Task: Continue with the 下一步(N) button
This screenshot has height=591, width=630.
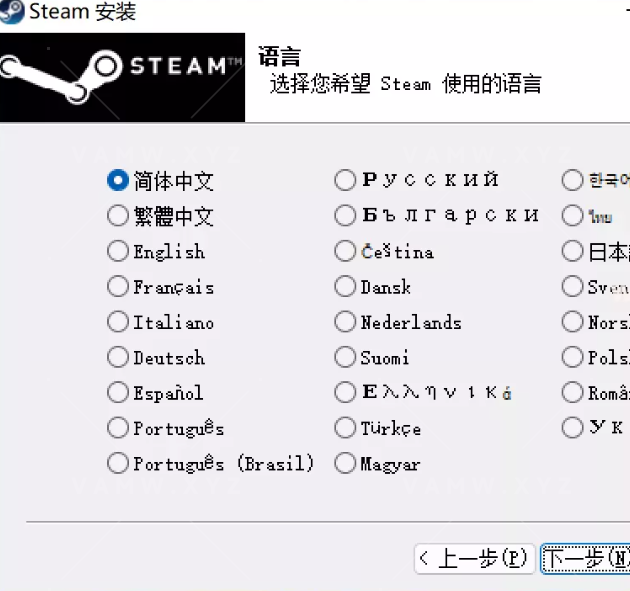Action: (x=586, y=559)
